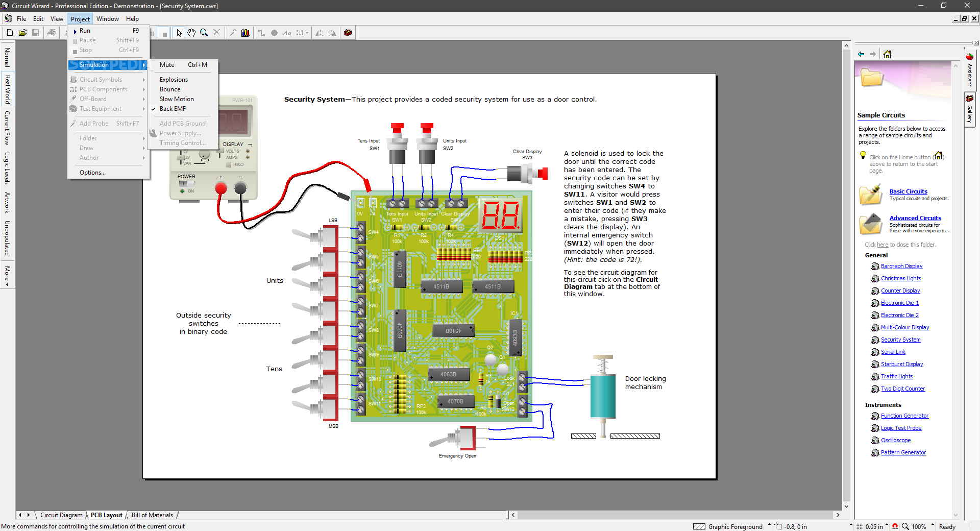Switch to the Circuit Diagram tab
This screenshot has width=980, height=531.
click(x=61, y=515)
